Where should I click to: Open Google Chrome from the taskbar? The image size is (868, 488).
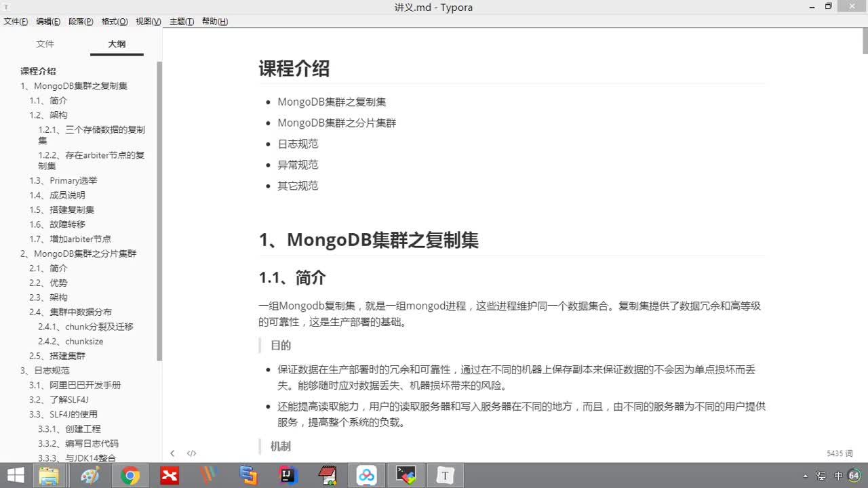(130, 476)
